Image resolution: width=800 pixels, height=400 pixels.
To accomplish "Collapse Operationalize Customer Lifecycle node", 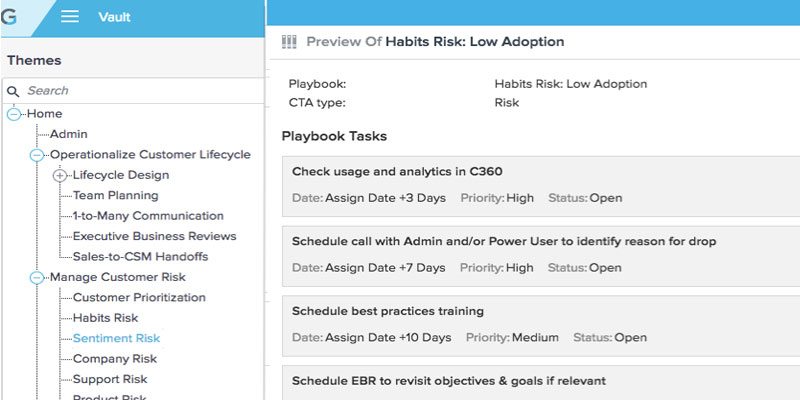I will tap(37, 155).
